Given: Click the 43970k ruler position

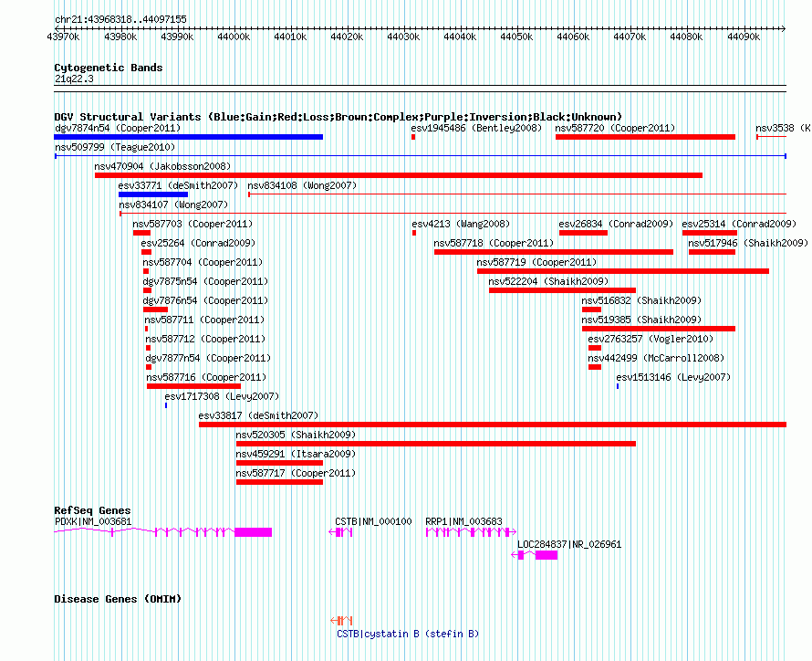Looking at the screenshot, I should [x=63, y=37].
